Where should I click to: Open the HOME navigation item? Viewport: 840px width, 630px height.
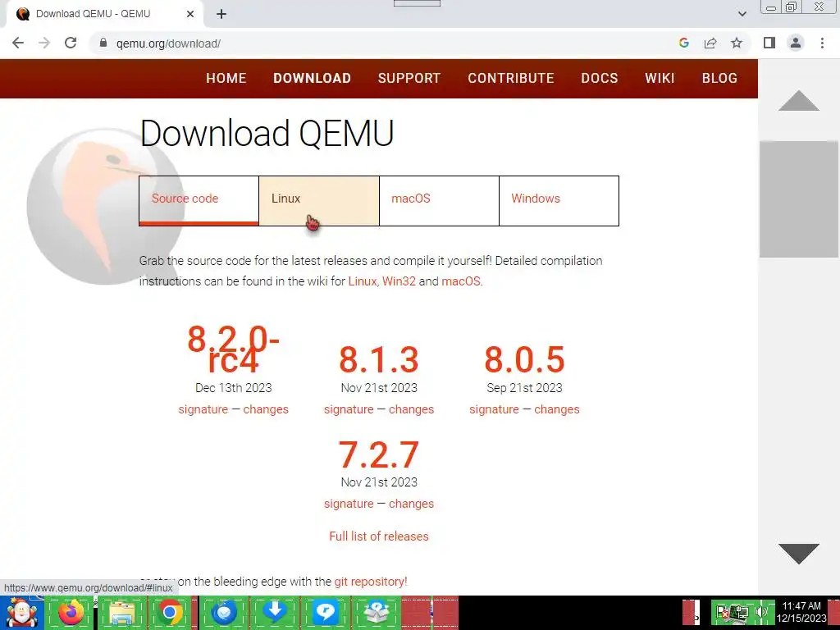pyautogui.click(x=226, y=78)
